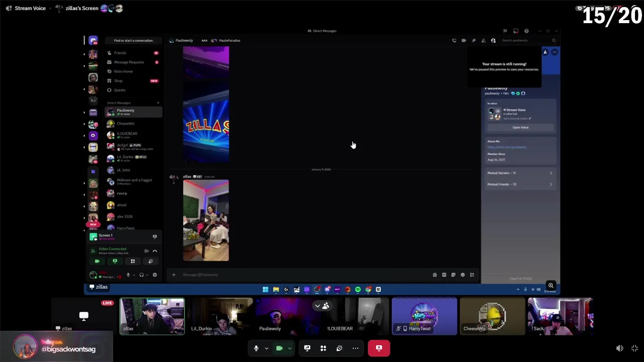Image resolution: width=644 pixels, height=362 pixels.
Task: Open Friends in shared Discord sidebar
Action: click(x=133, y=53)
